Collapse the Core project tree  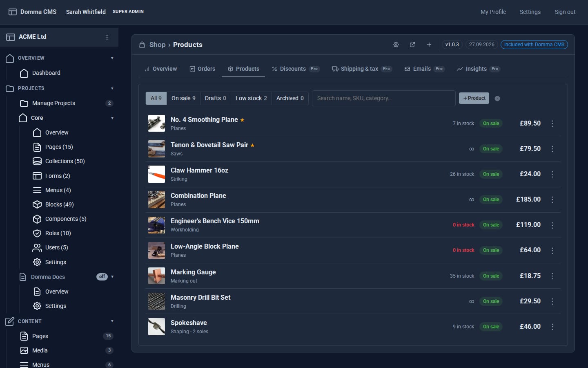click(112, 118)
